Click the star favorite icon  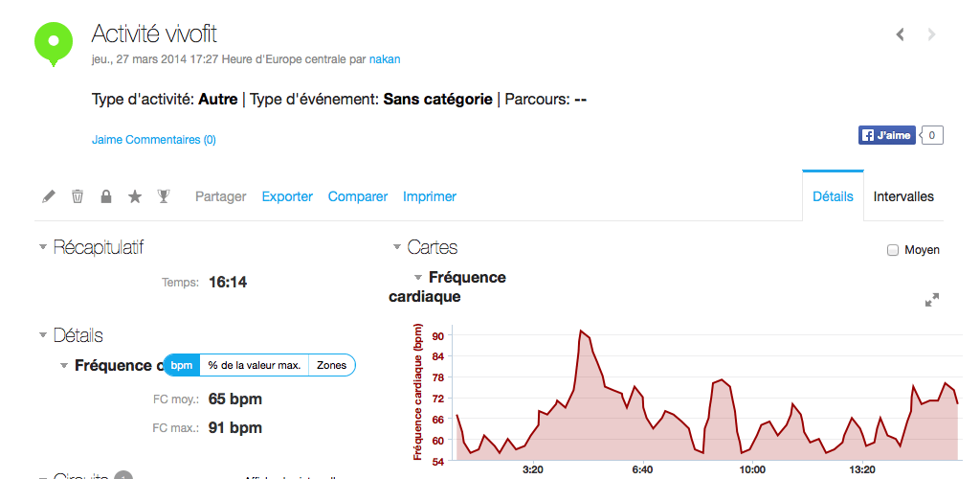click(135, 196)
